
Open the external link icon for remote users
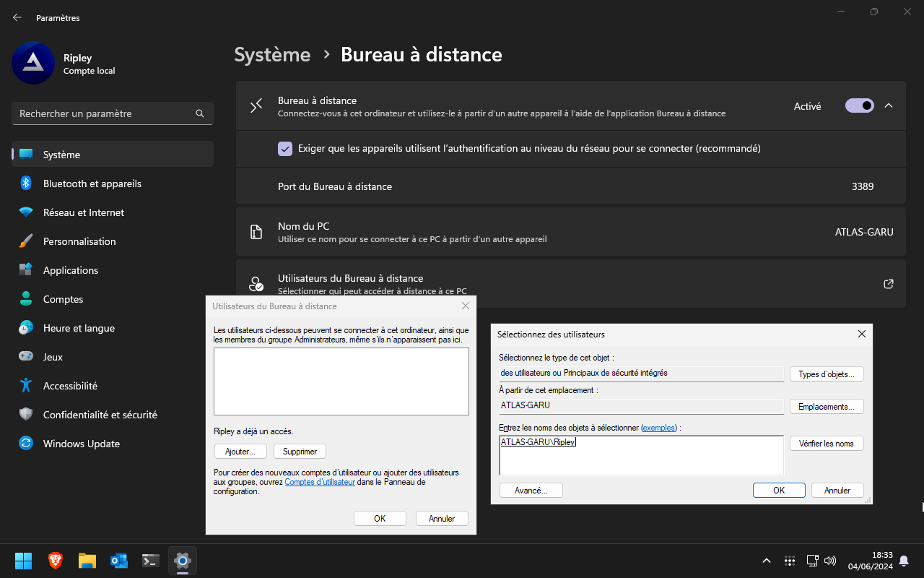point(889,284)
